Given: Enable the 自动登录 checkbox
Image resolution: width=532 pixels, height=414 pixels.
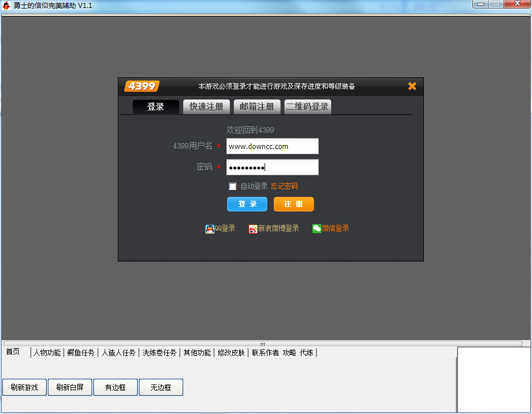Looking at the screenshot, I should coord(232,186).
